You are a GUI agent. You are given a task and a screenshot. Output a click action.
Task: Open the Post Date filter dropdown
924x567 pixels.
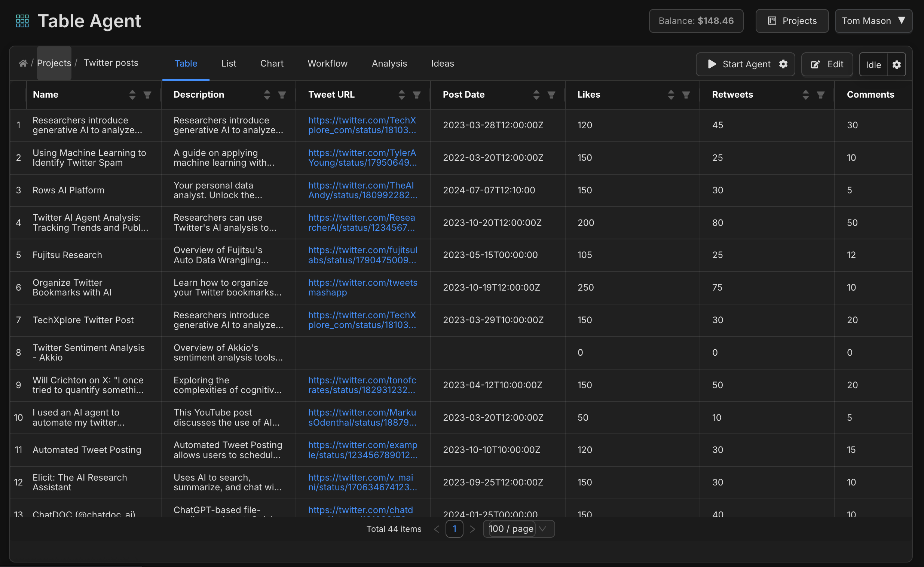pos(551,95)
